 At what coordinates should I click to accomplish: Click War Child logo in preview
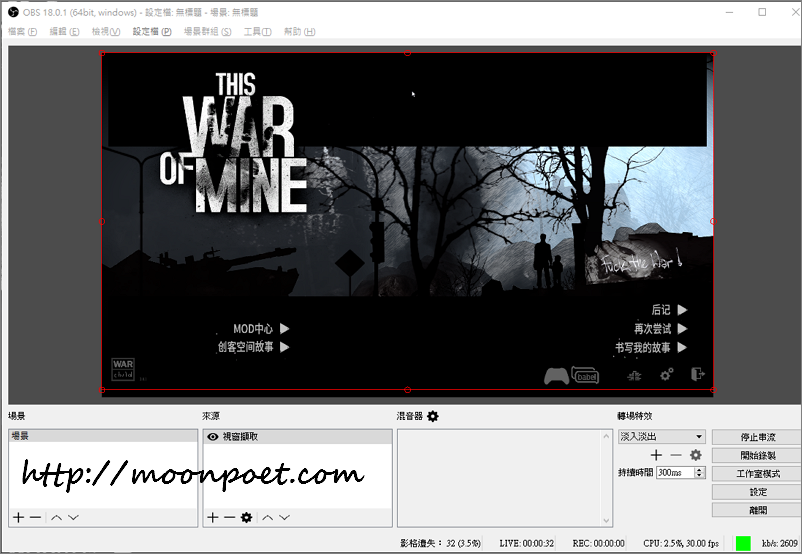[123, 369]
